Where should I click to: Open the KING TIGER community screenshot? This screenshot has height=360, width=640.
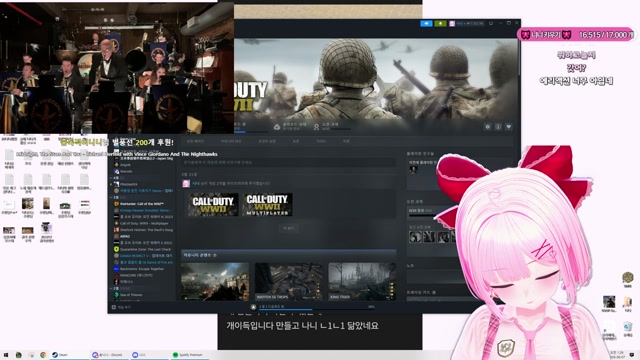362,282
